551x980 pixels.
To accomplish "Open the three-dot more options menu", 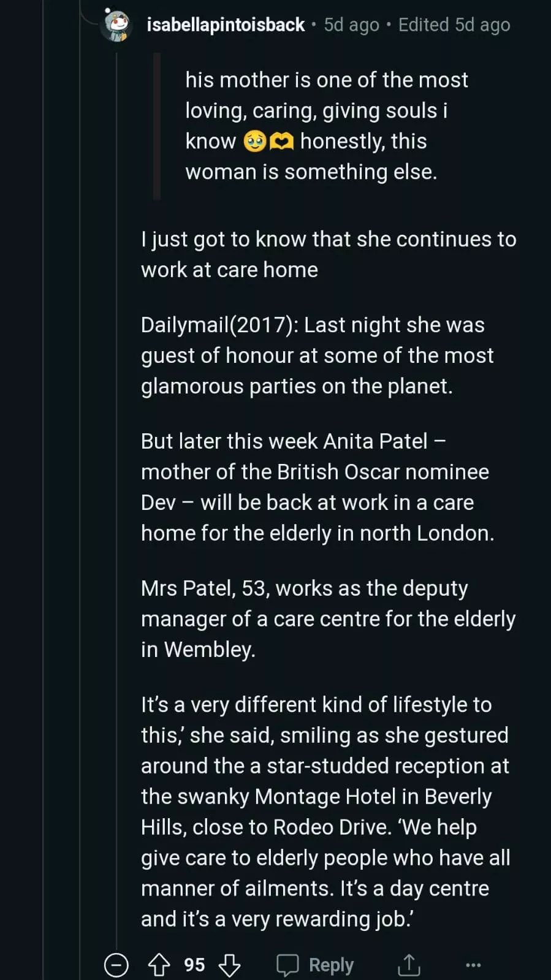I will 473,965.
